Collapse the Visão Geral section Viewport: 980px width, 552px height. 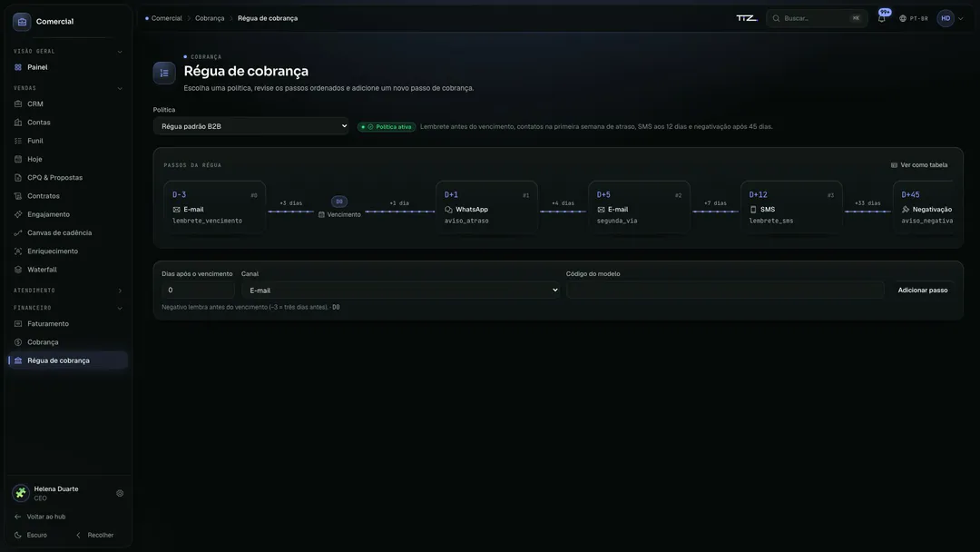tap(120, 52)
